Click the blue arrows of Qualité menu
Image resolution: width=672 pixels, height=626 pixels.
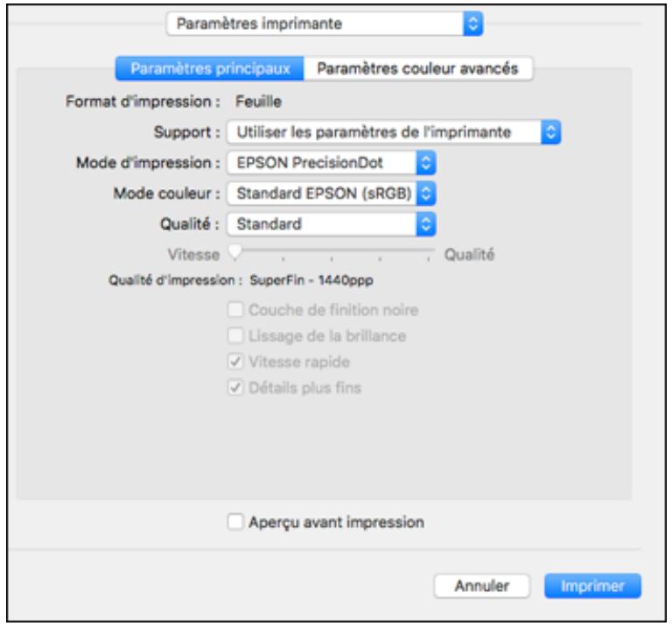click(426, 224)
